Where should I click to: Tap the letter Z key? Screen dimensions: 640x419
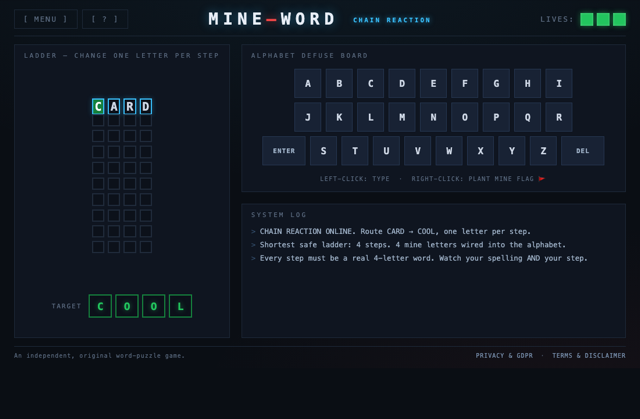[543, 151]
